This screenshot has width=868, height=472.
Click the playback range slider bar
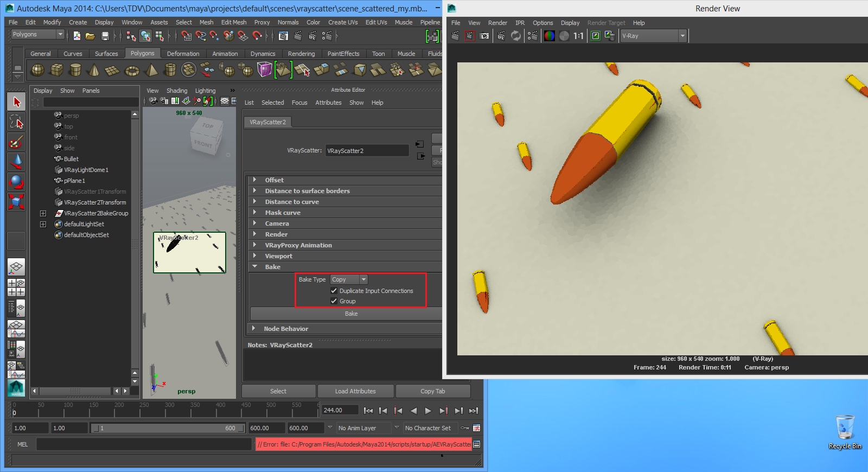click(168, 428)
